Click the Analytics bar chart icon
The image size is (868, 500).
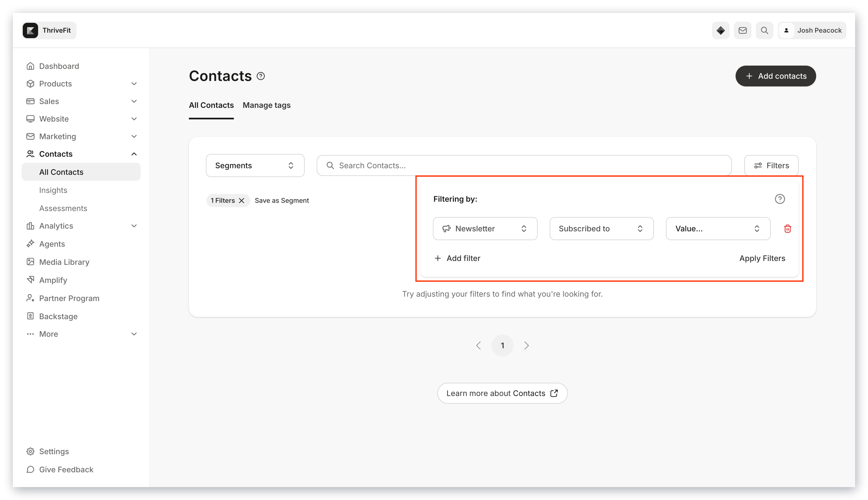click(30, 226)
